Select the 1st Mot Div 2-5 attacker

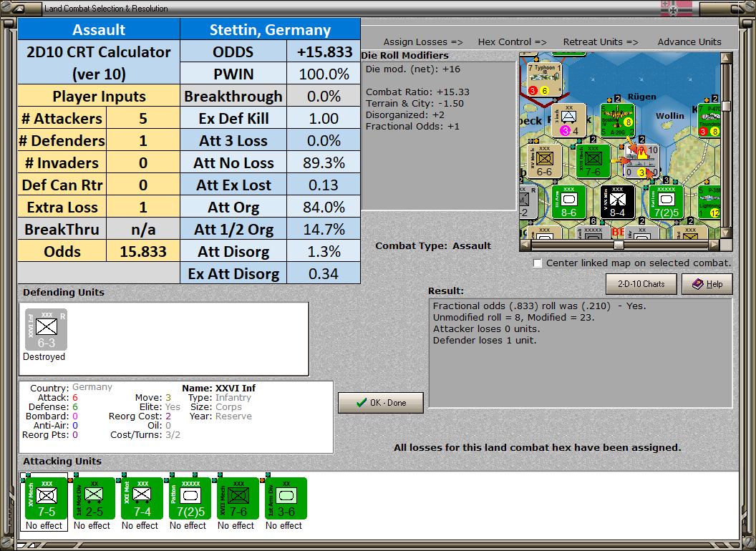click(x=94, y=499)
